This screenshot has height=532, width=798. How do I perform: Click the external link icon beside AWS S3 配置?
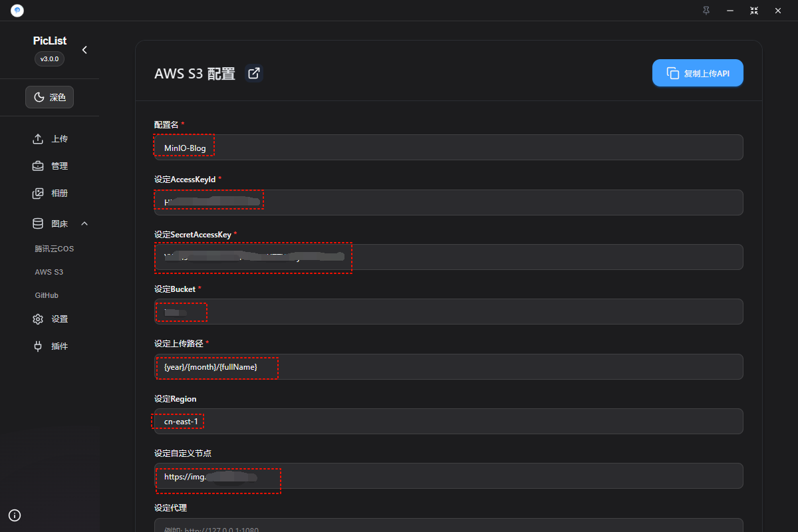coord(253,73)
